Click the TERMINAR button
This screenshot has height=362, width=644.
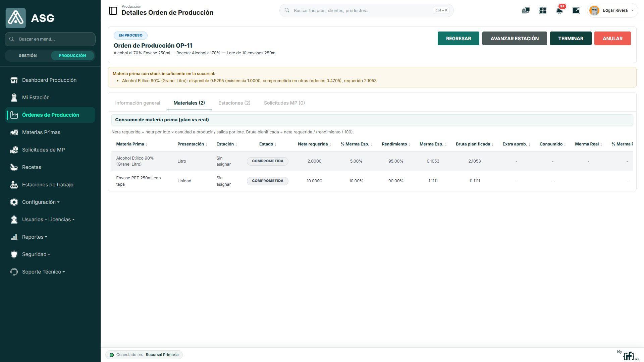571,39
